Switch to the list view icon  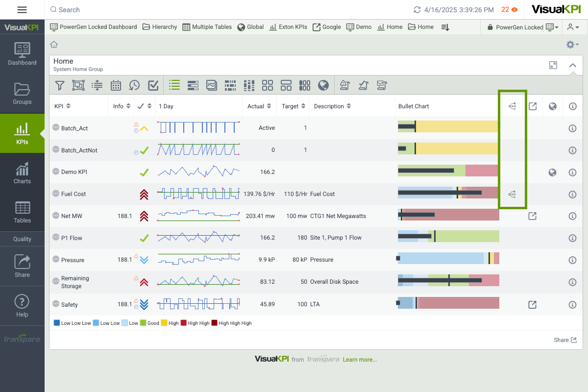pos(174,85)
